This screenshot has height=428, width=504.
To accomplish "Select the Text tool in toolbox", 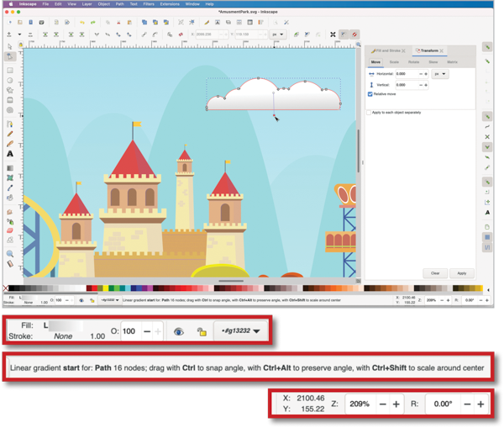I will [x=10, y=154].
